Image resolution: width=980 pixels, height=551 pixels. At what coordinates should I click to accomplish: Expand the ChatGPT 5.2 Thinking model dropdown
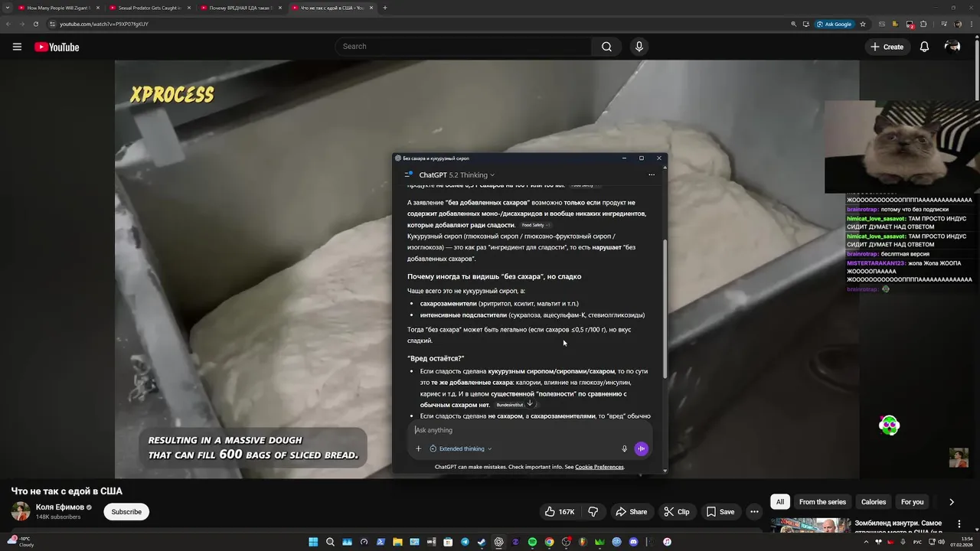456,175
